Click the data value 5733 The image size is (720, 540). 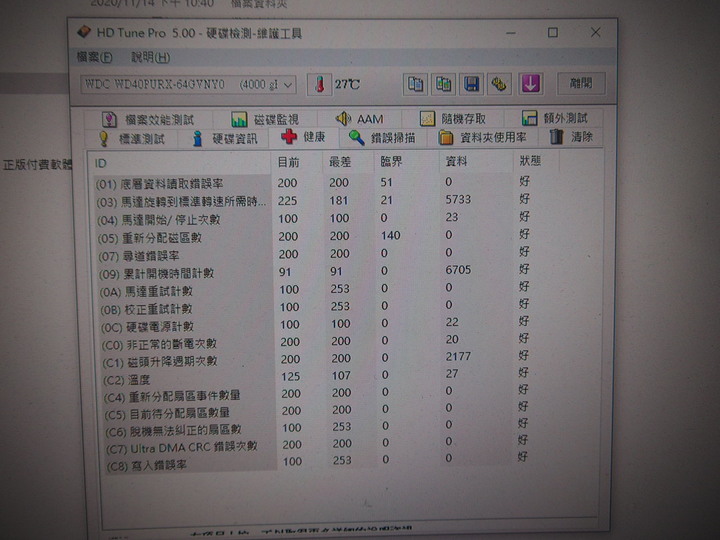click(x=458, y=199)
